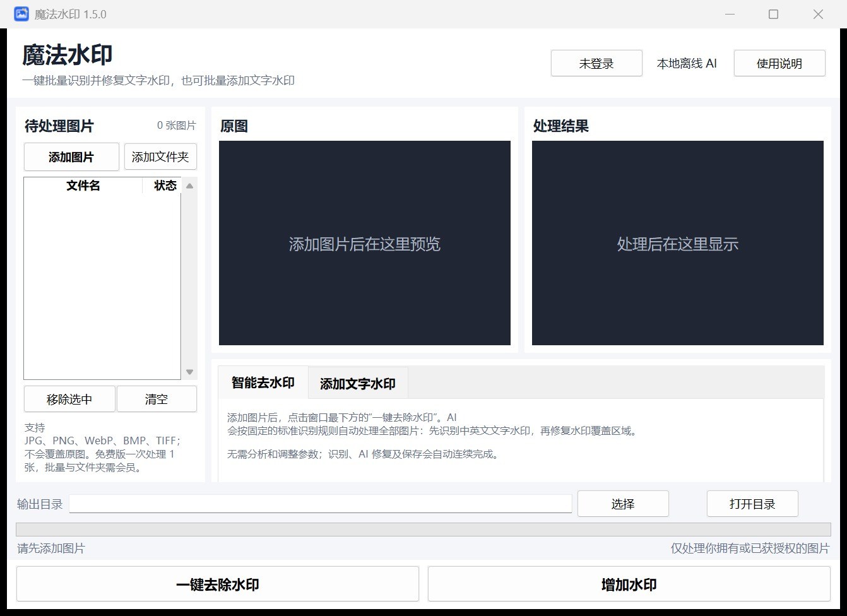Click the 添加图片 button
Viewport: 847px width, 616px height.
[71, 157]
